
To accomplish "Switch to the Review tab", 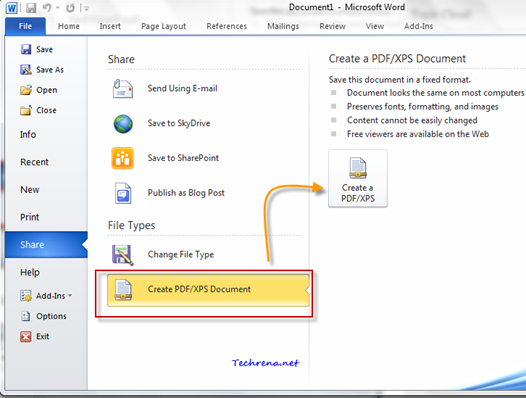I will click(x=332, y=26).
